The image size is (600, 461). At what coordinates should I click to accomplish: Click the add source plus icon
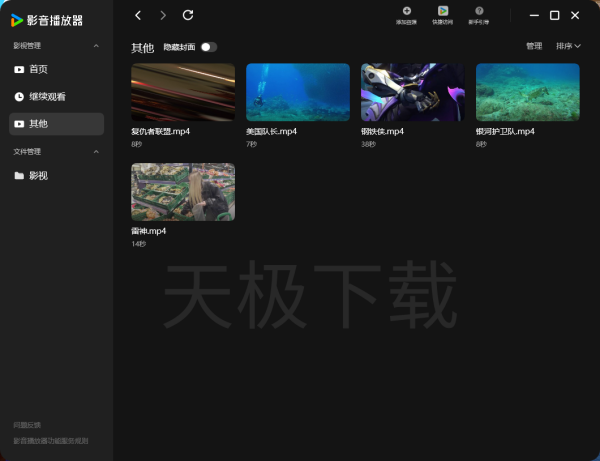click(x=406, y=11)
